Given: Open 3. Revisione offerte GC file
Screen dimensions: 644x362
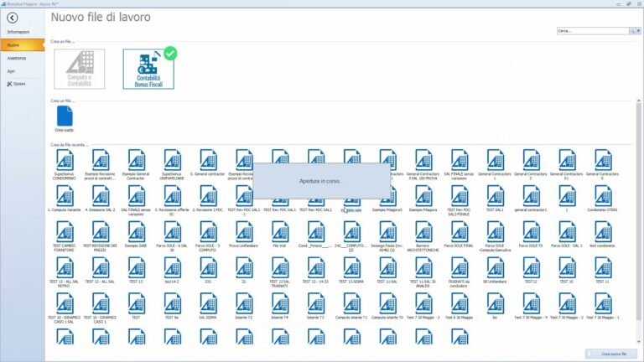Looking at the screenshot, I should point(172,201).
